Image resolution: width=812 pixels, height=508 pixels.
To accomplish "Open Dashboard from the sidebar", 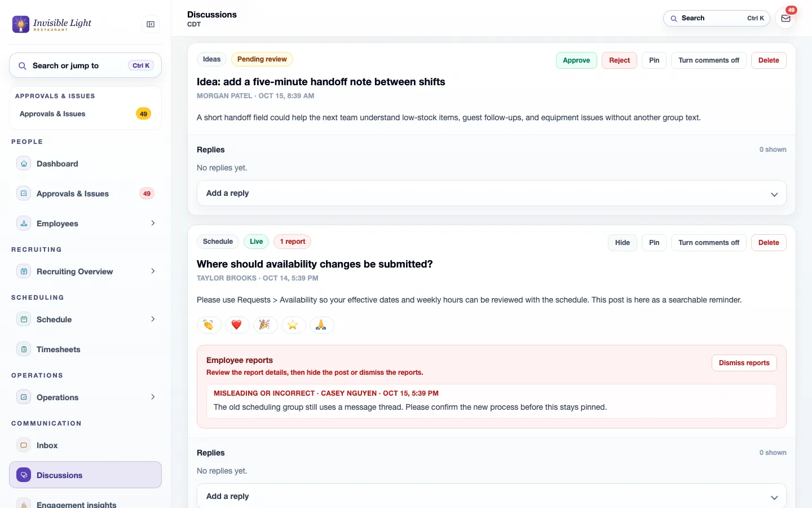I will click(85, 164).
